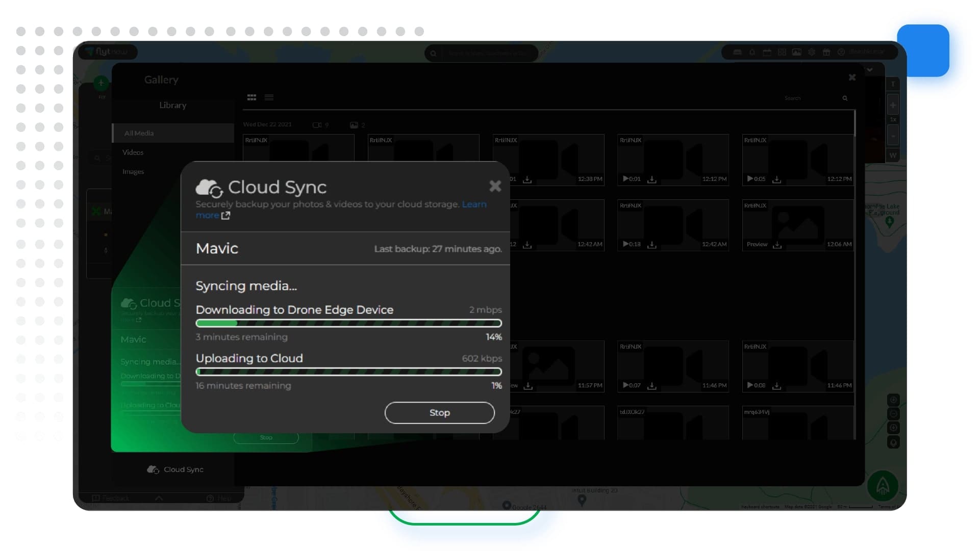This screenshot has width=980, height=551.
Task: Stop the cloud sync in the dialog
Action: [439, 412]
